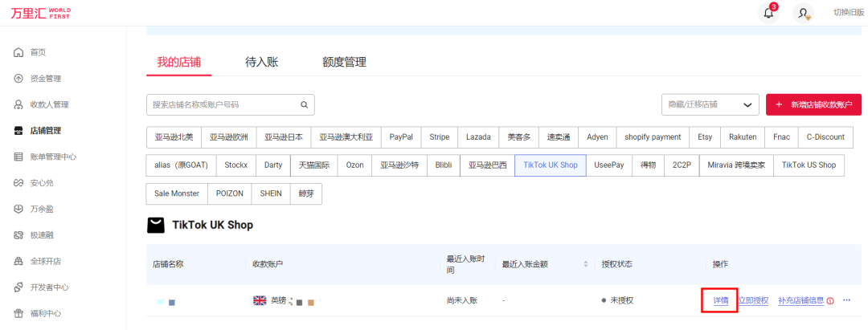This screenshot has width=868, height=330.
Task: Filter by 鲸芽 platform
Action: tap(306, 194)
